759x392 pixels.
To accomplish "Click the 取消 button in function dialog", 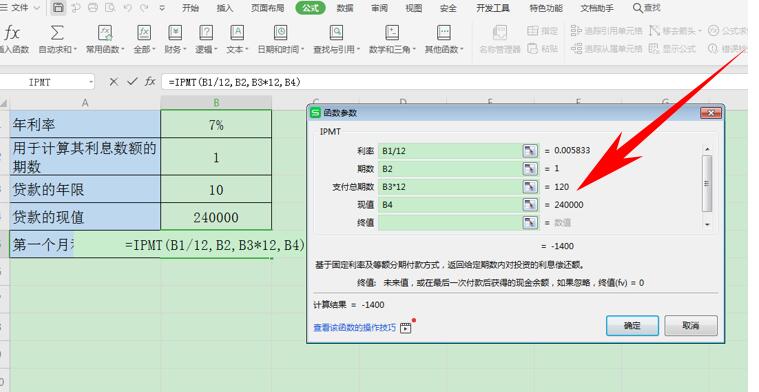I will point(691,326).
